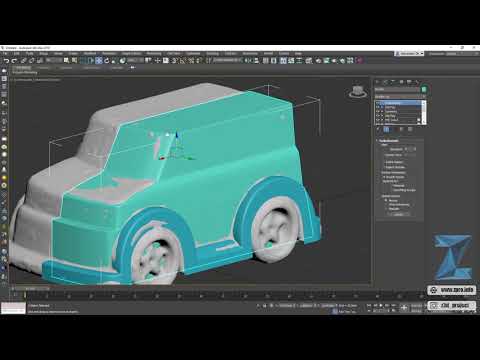Collapse the TurboSmooth rollout header
The image size is (480, 360).
388,141
